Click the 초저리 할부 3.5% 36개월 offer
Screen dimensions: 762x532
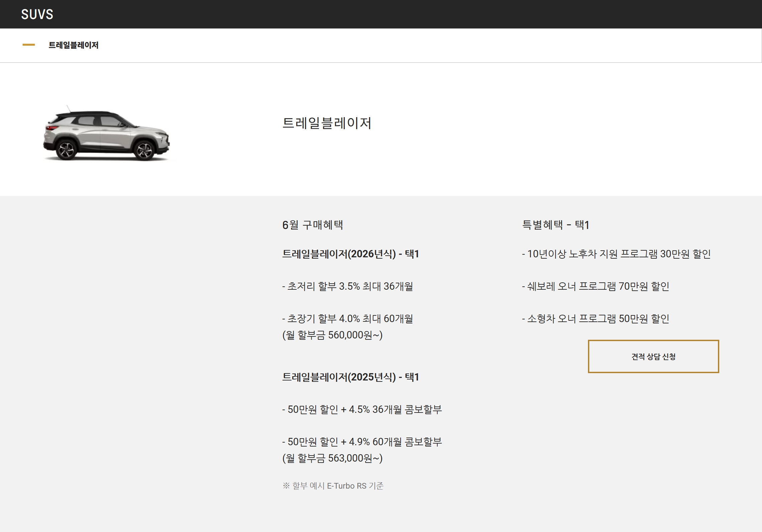(347, 286)
